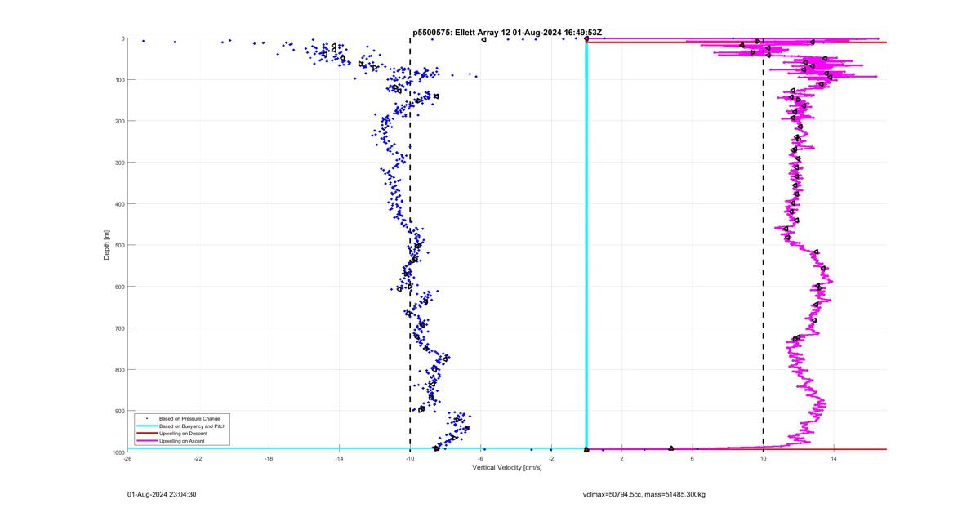Click y-axis tick label '100'
The height and width of the screenshot is (508, 980).
118,80
